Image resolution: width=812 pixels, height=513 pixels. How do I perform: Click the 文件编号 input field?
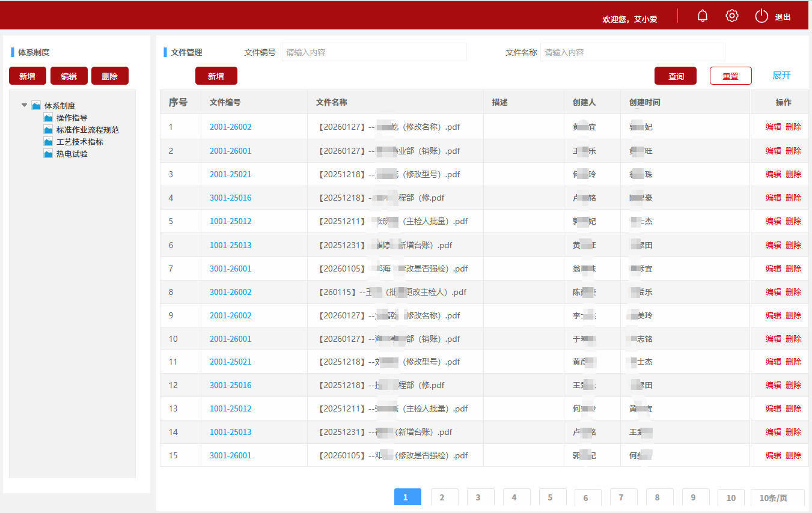(x=374, y=52)
